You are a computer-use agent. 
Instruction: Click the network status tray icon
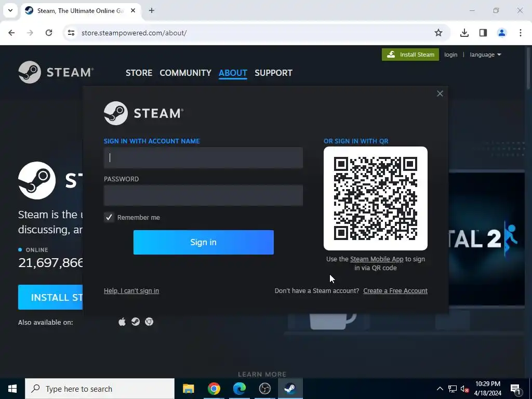pyautogui.click(x=453, y=389)
